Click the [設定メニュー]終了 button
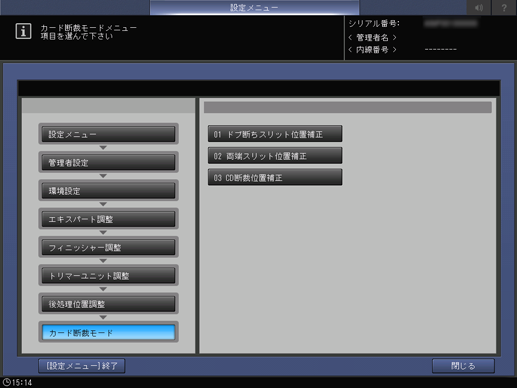The width and height of the screenshot is (517, 388). pos(82,366)
